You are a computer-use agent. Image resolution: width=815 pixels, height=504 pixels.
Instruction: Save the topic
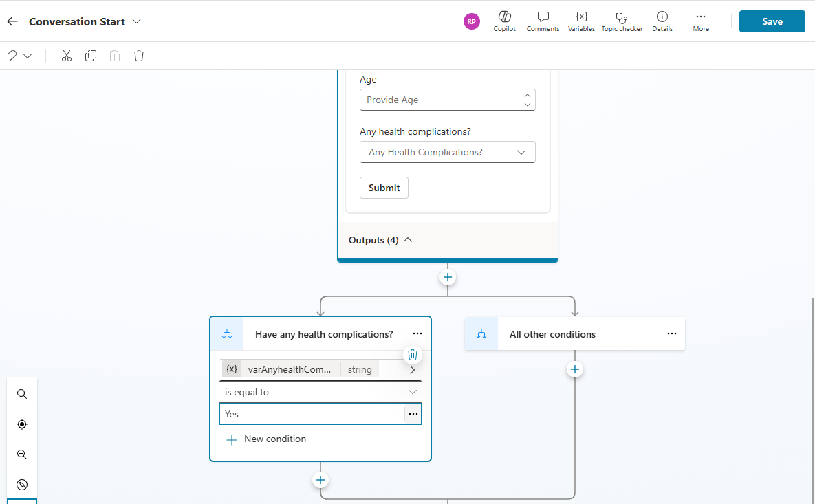point(772,21)
